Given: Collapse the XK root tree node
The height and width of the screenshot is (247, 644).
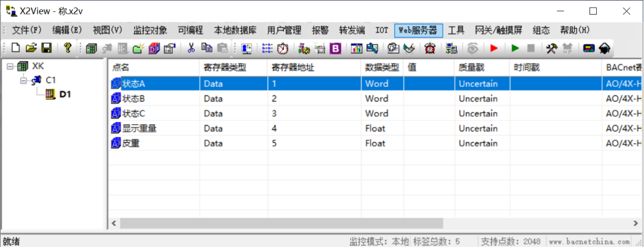Looking at the screenshot, I should point(10,66).
